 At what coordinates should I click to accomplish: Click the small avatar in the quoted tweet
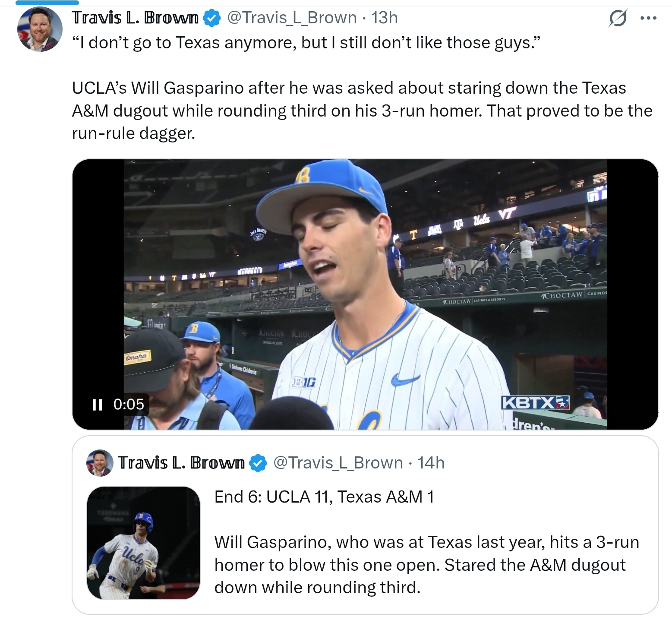pyautogui.click(x=100, y=463)
